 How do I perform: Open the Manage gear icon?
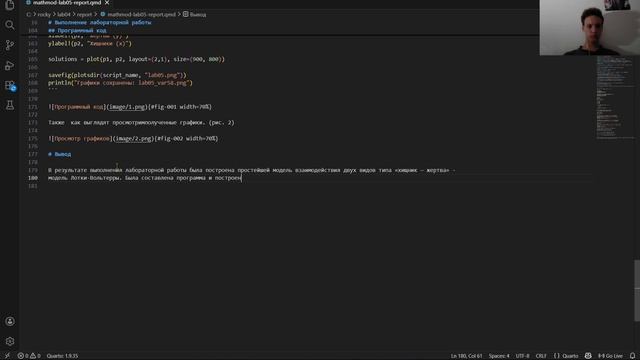coord(10,341)
